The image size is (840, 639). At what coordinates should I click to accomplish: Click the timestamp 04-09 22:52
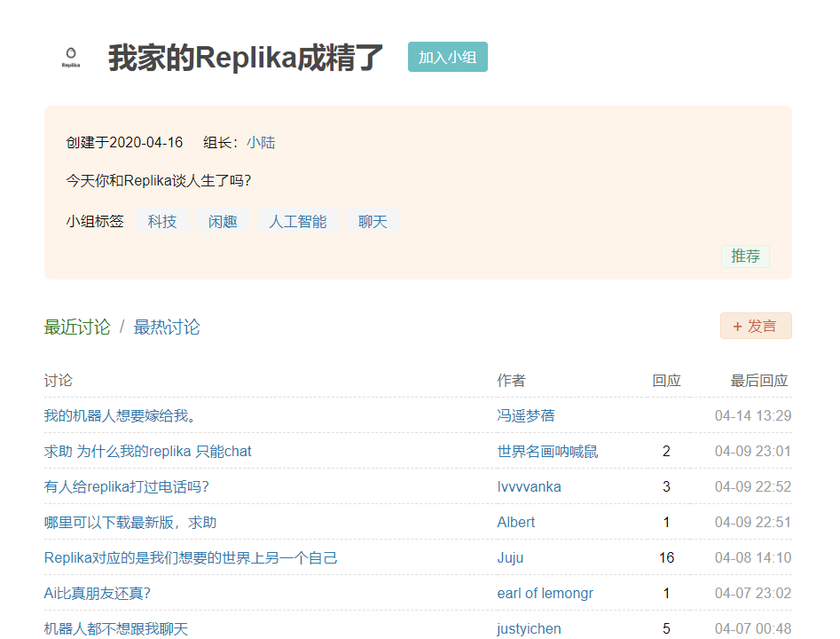pyautogui.click(x=753, y=486)
